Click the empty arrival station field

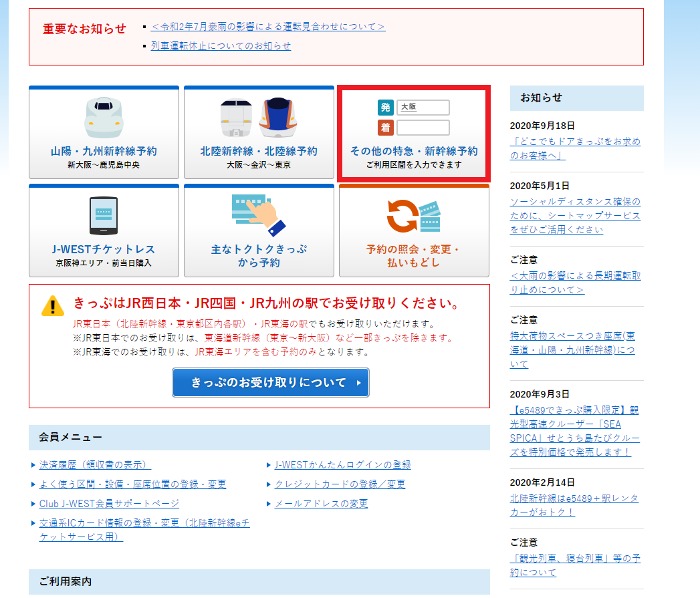423,128
